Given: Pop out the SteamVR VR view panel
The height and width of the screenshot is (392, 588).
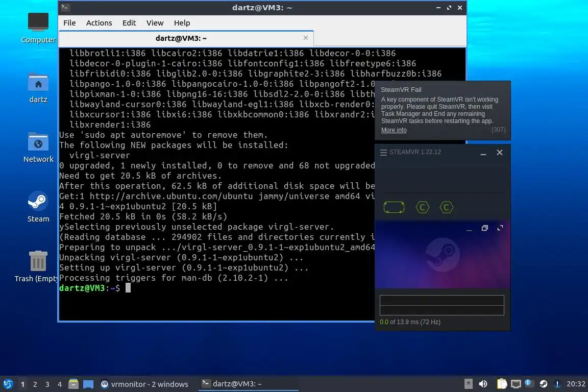Looking at the screenshot, I should [484, 228].
